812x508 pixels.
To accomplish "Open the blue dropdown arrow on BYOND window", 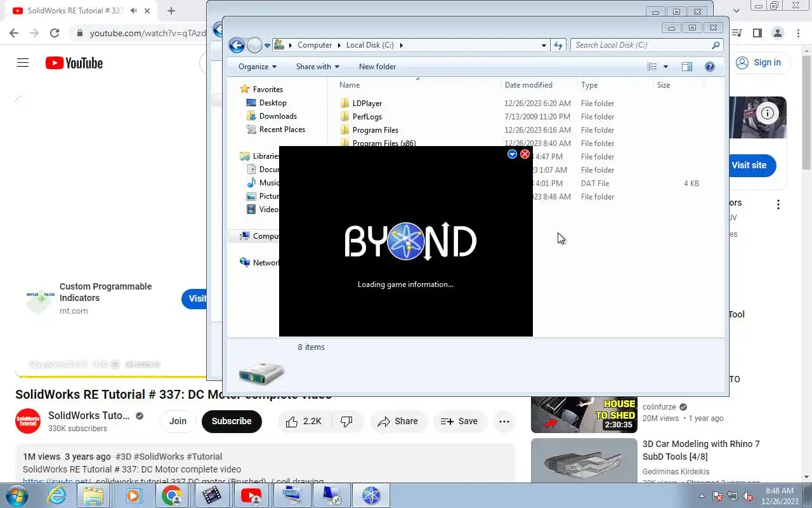I will (x=512, y=154).
